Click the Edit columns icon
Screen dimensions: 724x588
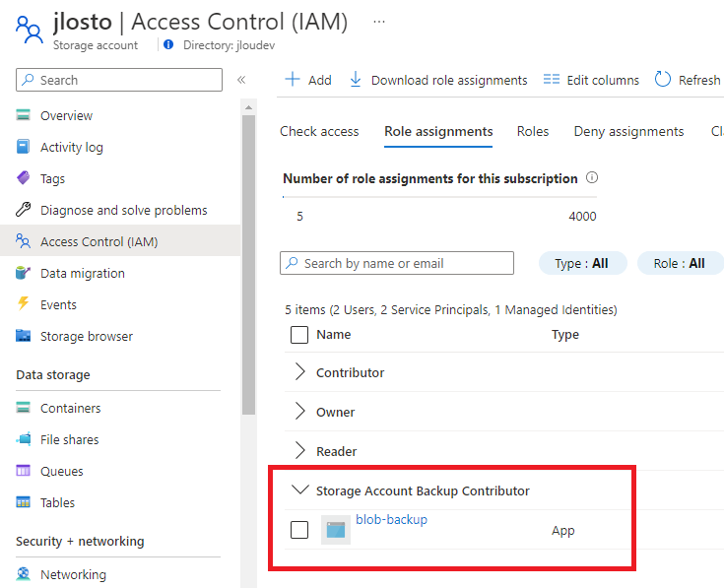552,80
